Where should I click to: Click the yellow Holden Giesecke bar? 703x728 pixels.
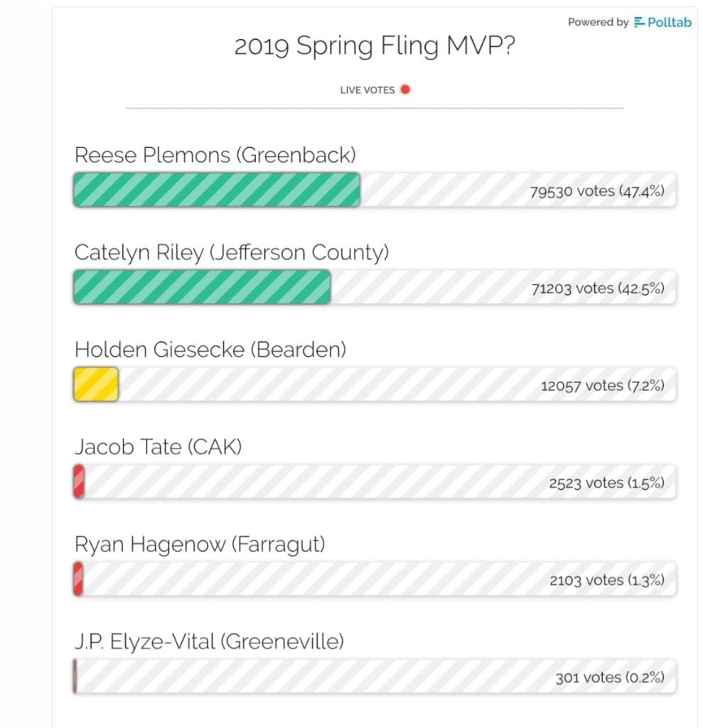(x=96, y=384)
